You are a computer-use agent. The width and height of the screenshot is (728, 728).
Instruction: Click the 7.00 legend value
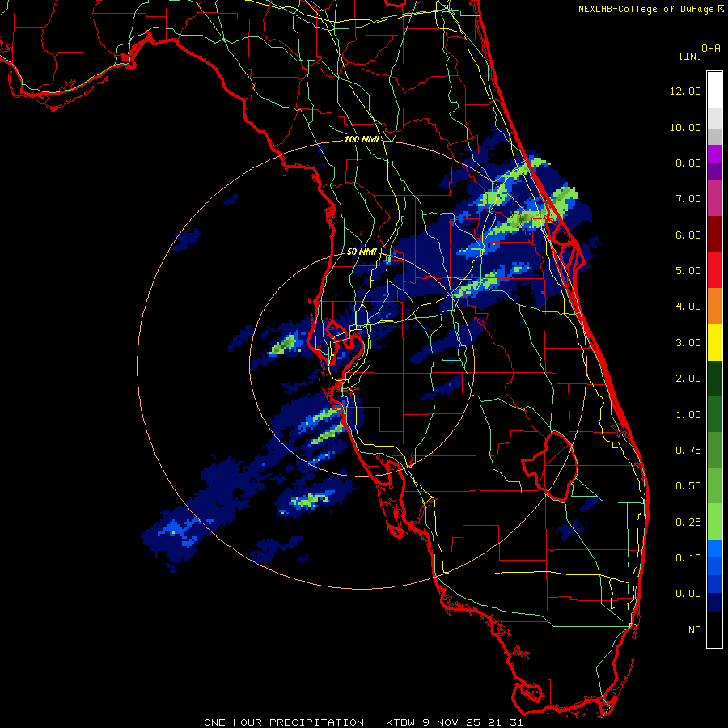click(688, 199)
